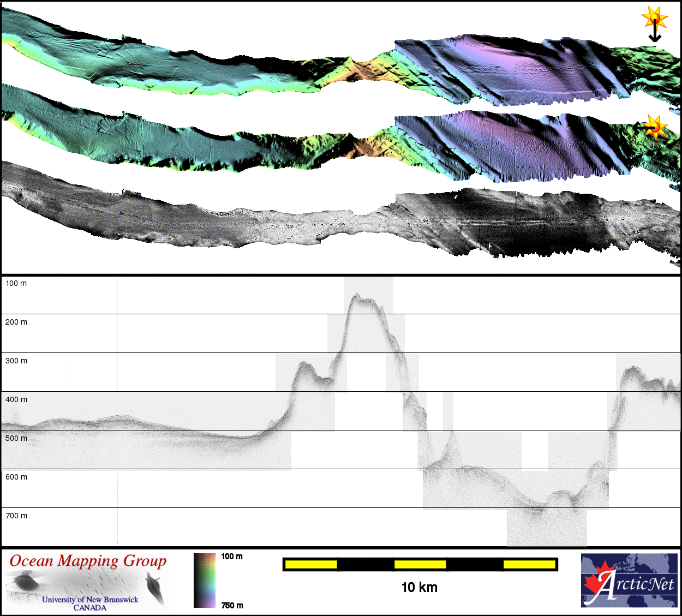The image size is (682, 616).
Task: Click the highest peak of the depth profile
Action: (356, 295)
